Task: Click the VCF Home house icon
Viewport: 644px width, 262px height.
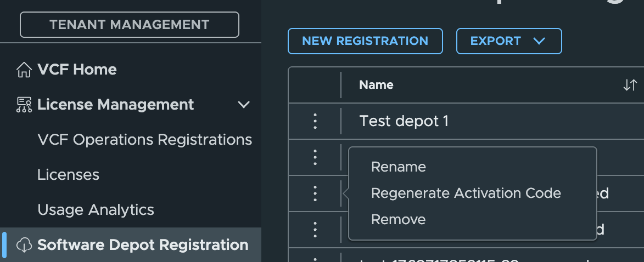Action: point(24,70)
